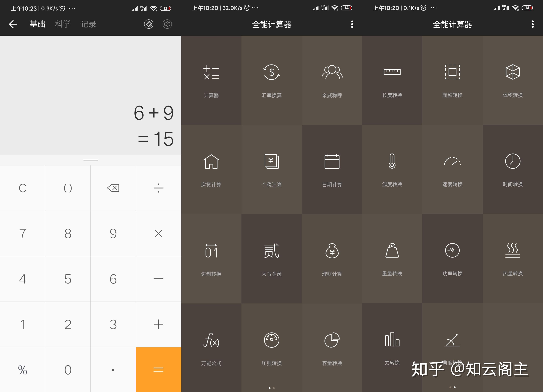
Task: Tap digit 4 on keypad
Action: (22, 279)
